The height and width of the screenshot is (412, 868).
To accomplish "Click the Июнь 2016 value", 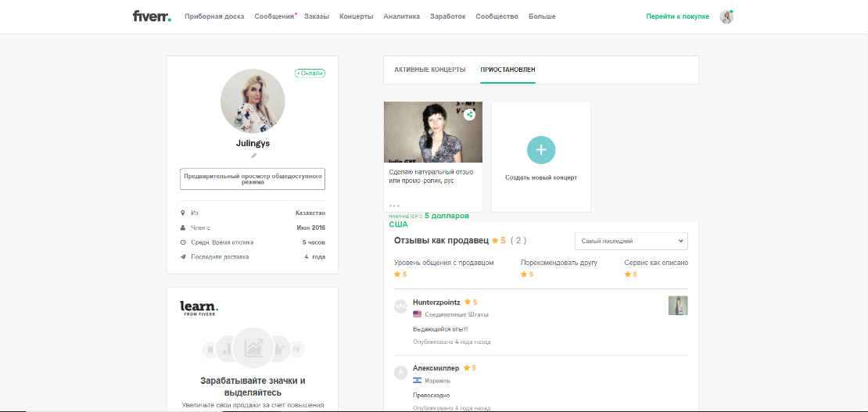I will click(x=311, y=227).
